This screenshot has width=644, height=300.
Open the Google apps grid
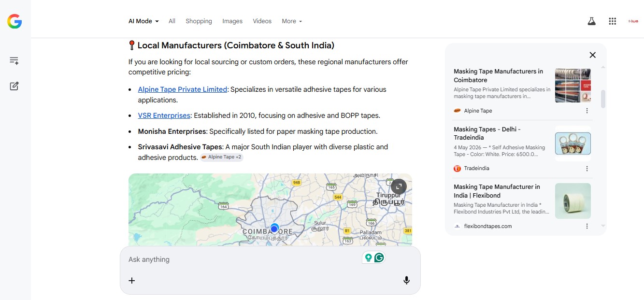point(613,21)
